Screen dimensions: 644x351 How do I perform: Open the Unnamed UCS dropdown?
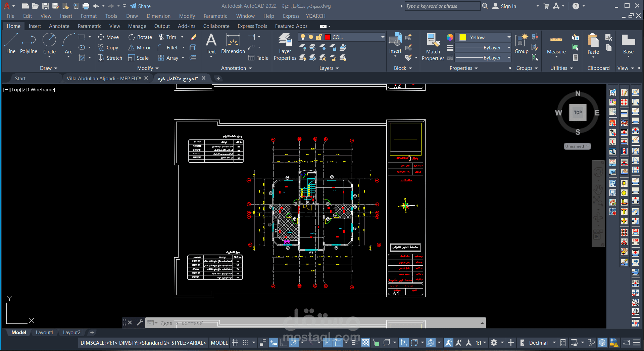point(577,146)
